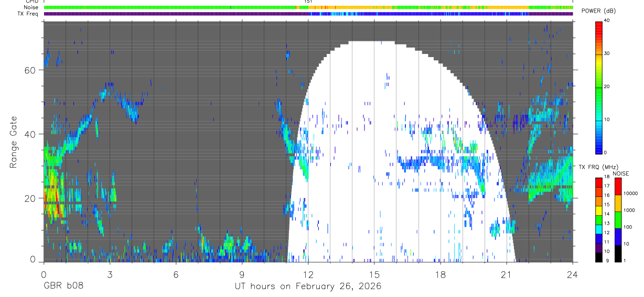Viewport: 644px width, 297px height.
Task: Click the yellow segment of the TX FRQ colorbar
Action: click(598, 210)
